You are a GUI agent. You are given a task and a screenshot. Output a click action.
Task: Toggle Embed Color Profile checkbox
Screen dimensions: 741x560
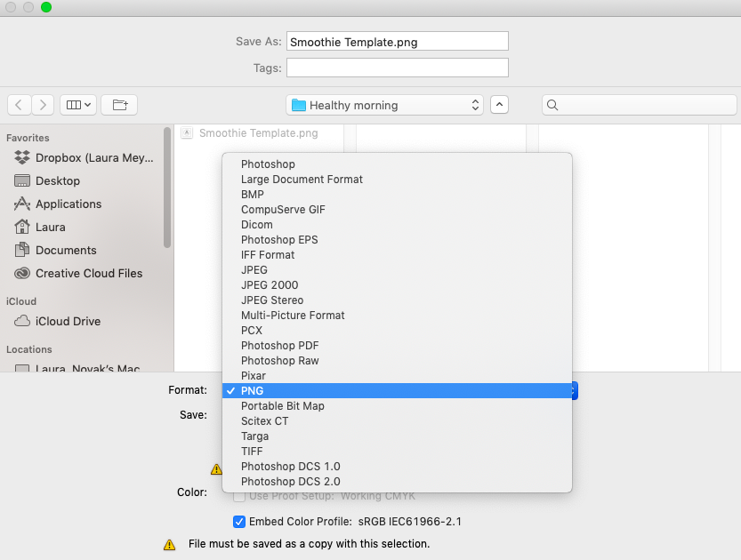(x=239, y=522)
